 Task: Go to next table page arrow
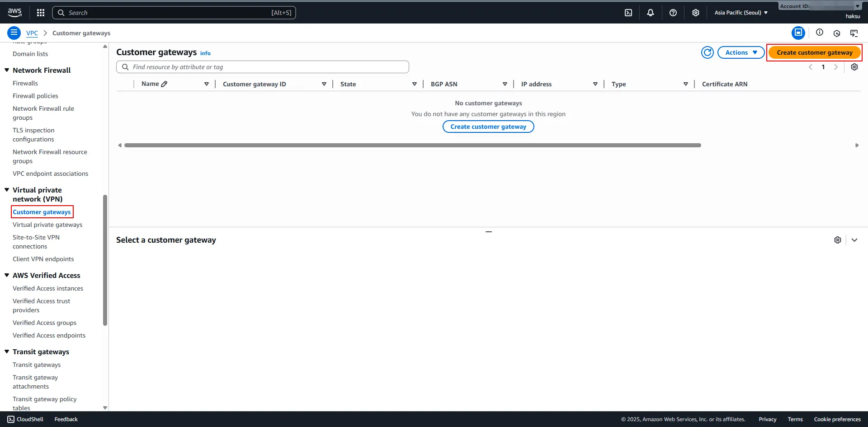(x=836, y=67)
